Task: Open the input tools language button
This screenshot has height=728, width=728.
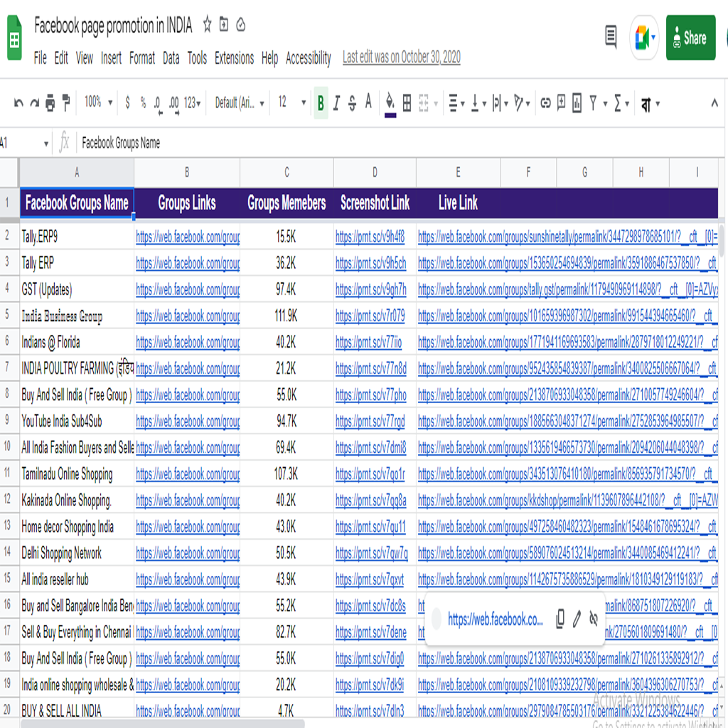Action: 646,104
